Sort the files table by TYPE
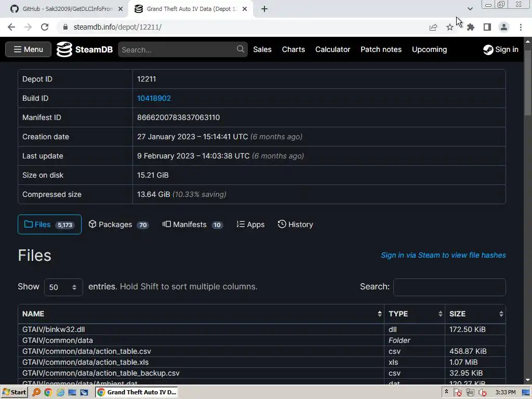This screenshot has height=399, width=532. point(415,314)
